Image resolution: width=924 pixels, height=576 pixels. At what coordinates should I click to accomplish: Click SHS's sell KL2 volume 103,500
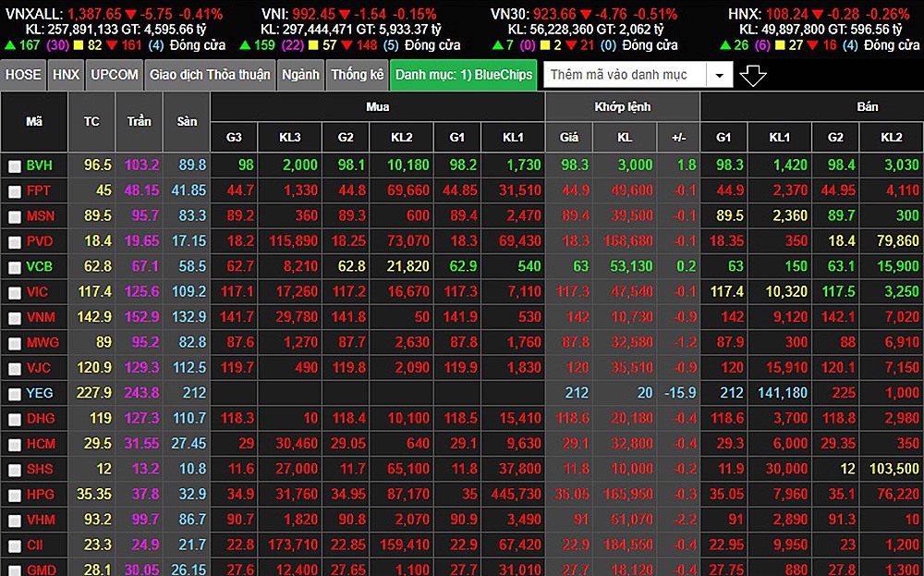coord(894,470)
